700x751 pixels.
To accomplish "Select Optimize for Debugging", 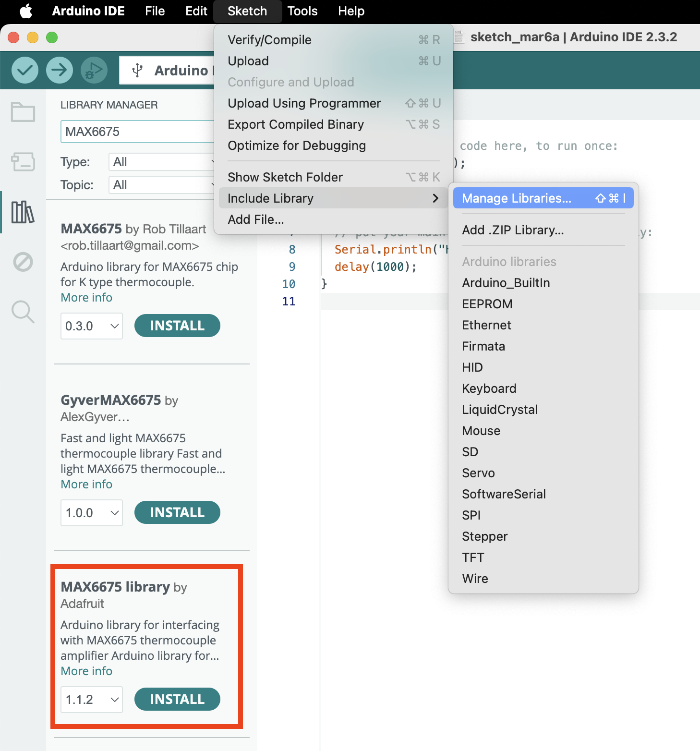I will click(334, 145).
